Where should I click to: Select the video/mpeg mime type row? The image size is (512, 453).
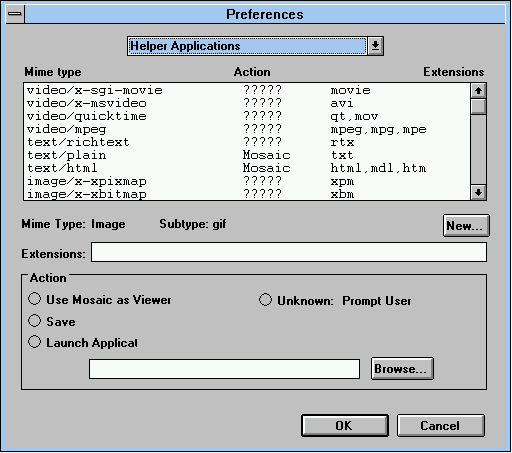[x=247, y=129]
